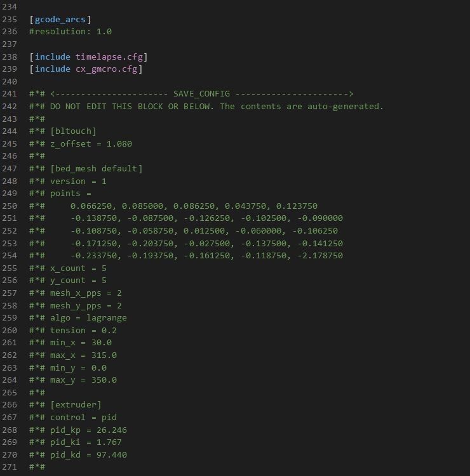Click line number 270 in the gutter

pyautogui.click(x=10, y=455)
